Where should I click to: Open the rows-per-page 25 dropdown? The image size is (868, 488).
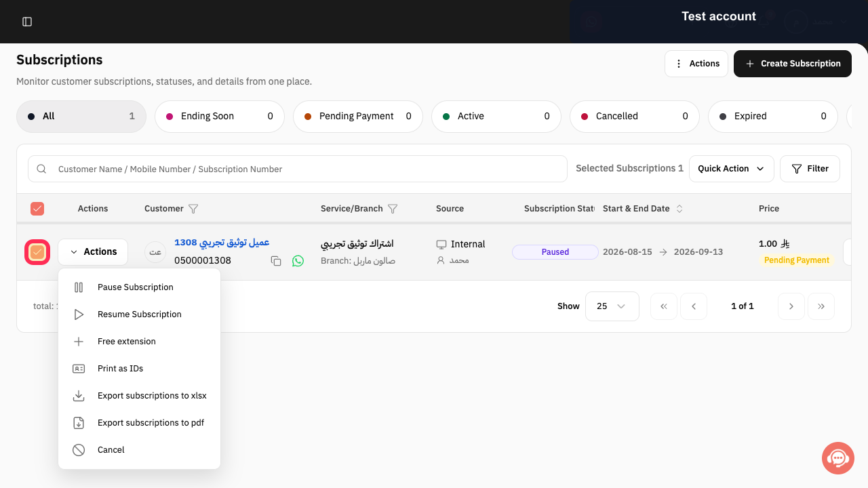pyautogui.click(x=612, y=306)
